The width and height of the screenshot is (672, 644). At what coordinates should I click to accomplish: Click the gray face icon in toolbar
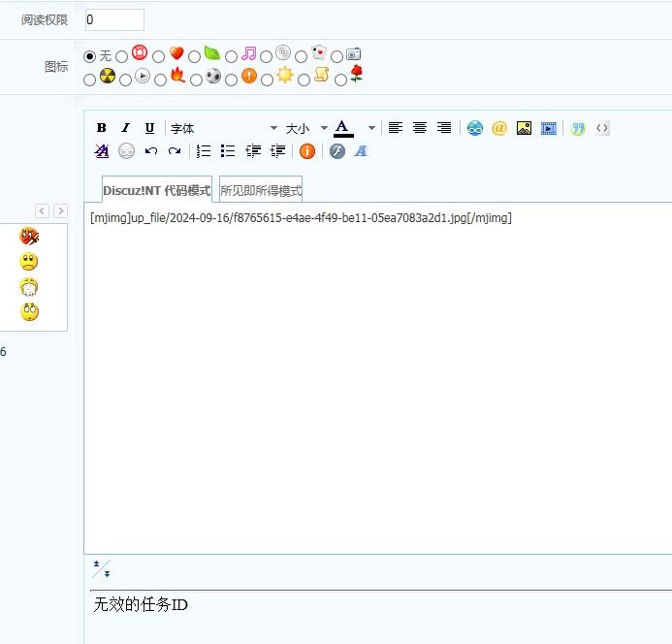coord(126,151)
